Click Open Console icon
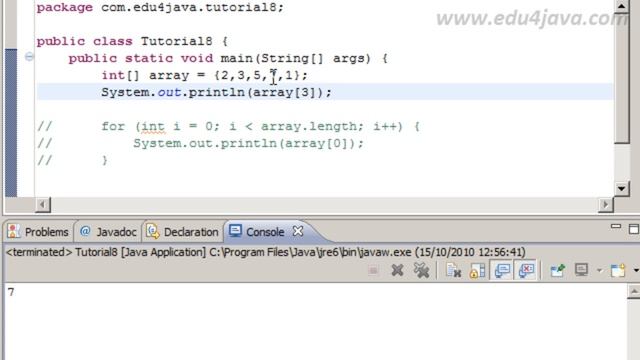640x360 pixels. pos(618,270)
